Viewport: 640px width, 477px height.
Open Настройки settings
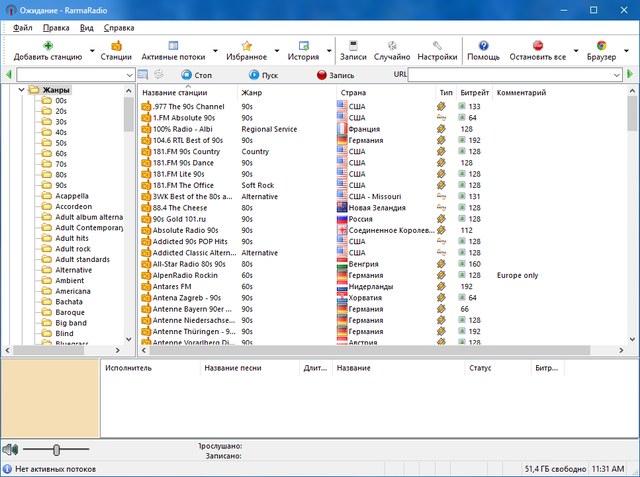click(437, 46)
